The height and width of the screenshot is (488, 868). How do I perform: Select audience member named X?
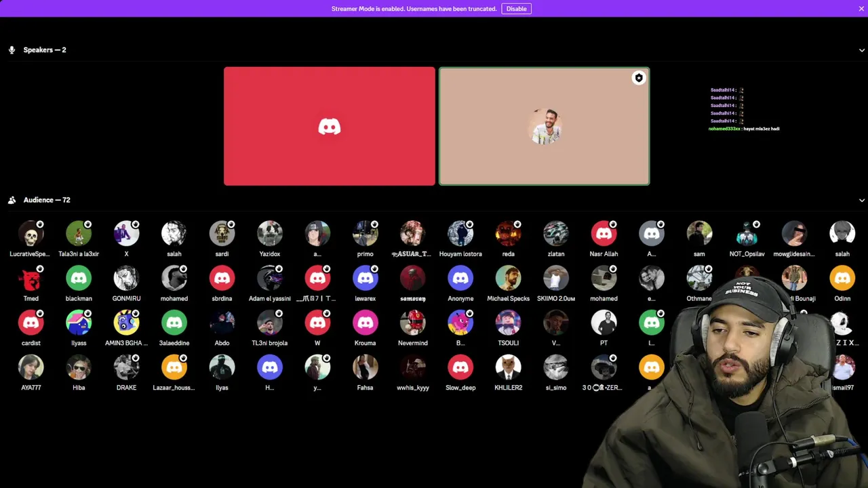coord(126,233)
